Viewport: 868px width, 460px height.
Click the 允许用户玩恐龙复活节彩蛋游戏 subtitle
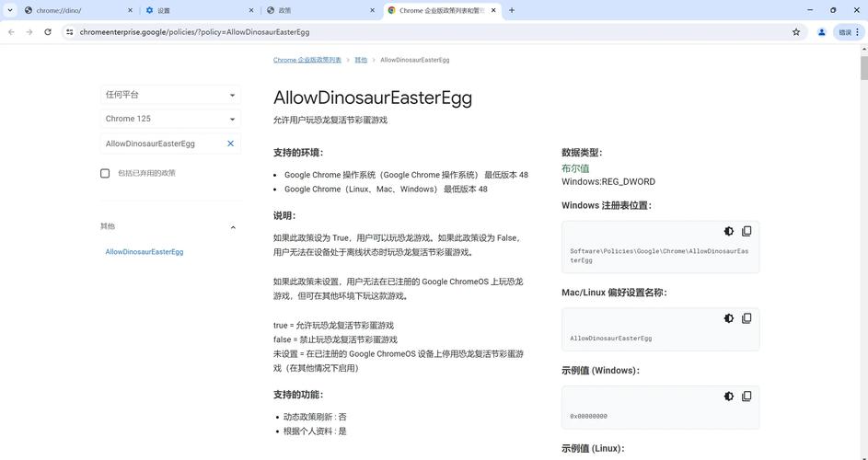[x=330, y=121]
